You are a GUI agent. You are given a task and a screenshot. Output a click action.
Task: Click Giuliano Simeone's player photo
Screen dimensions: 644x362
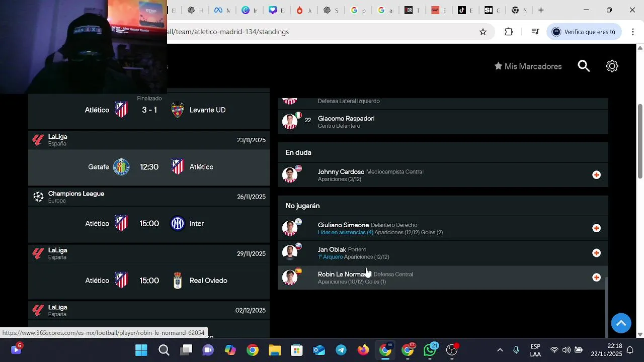tap(290, 228)
